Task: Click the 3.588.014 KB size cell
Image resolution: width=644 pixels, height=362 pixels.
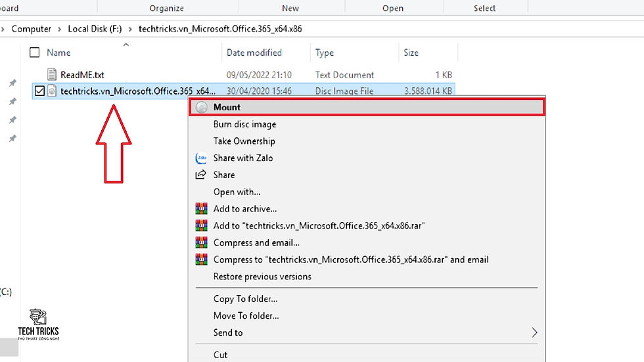Action: point(428,91)
